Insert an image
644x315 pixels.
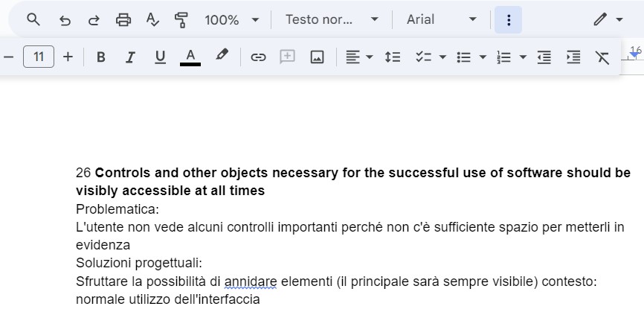pyautogui.click(x=317, y=57)
